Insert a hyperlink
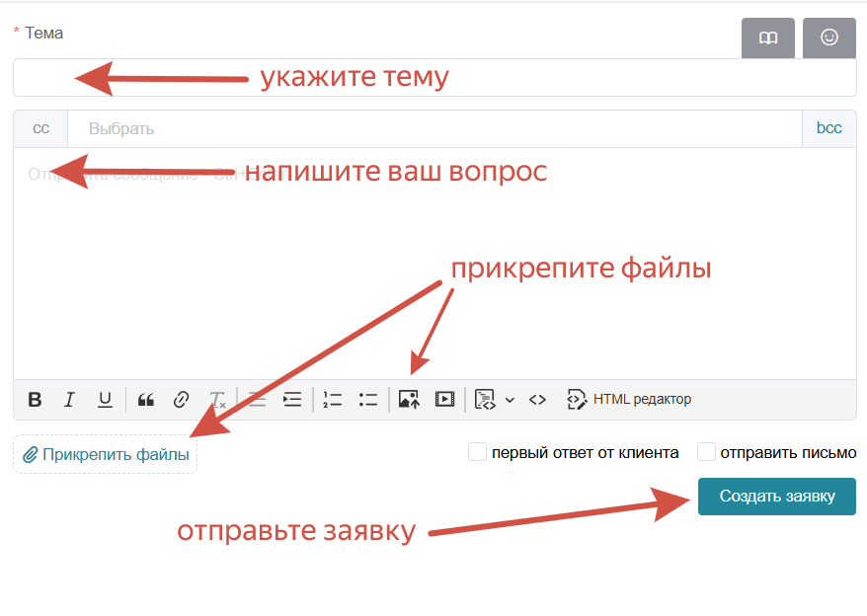The height and width of the screenshot is (616, 867). (x=181, y=399)
